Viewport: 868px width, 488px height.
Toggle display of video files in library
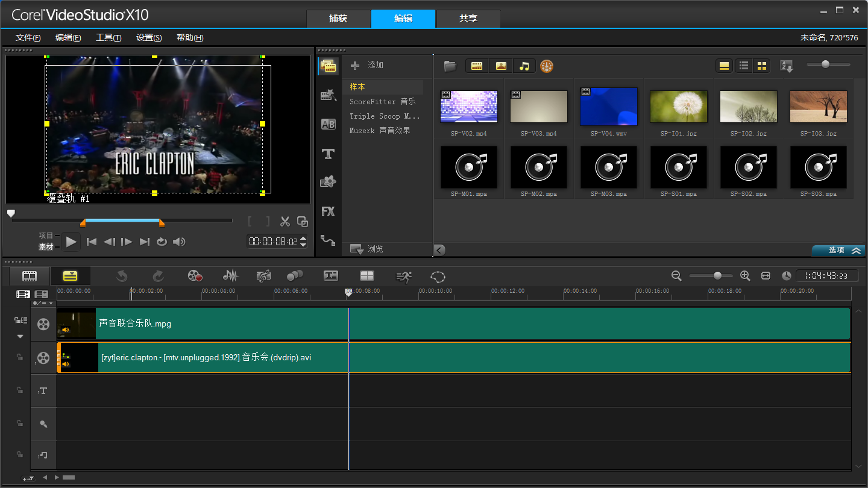click(477, 66)
